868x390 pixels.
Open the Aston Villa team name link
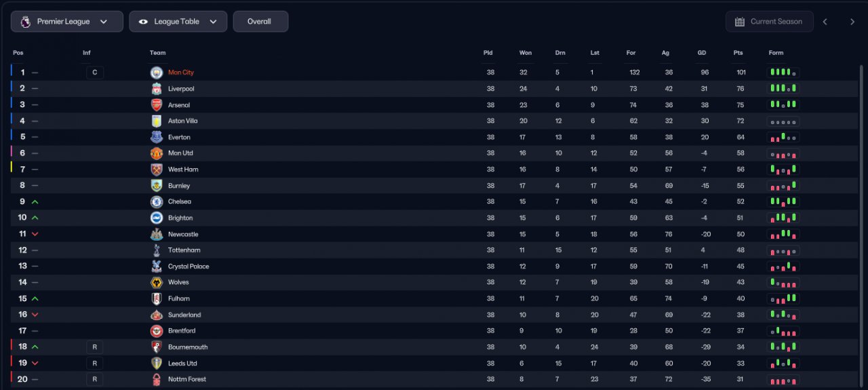point(183,121)
